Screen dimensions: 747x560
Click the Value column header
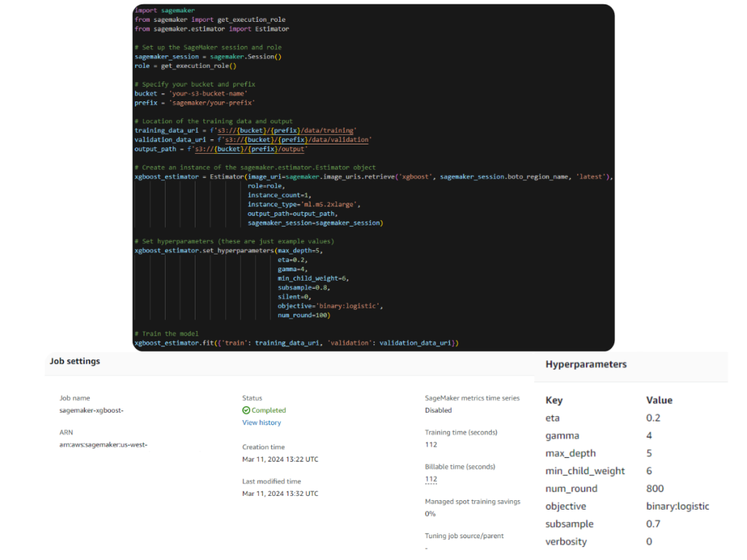[659, 400]
